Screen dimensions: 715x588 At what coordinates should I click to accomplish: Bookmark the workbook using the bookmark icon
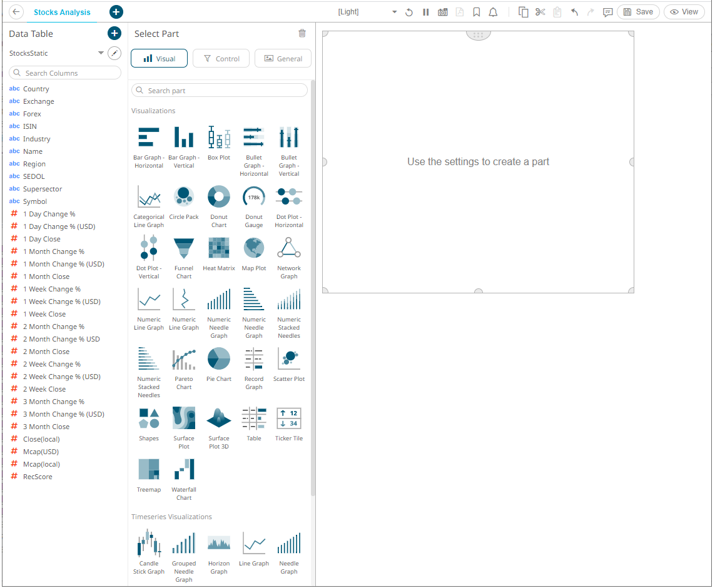coord(477,12)
